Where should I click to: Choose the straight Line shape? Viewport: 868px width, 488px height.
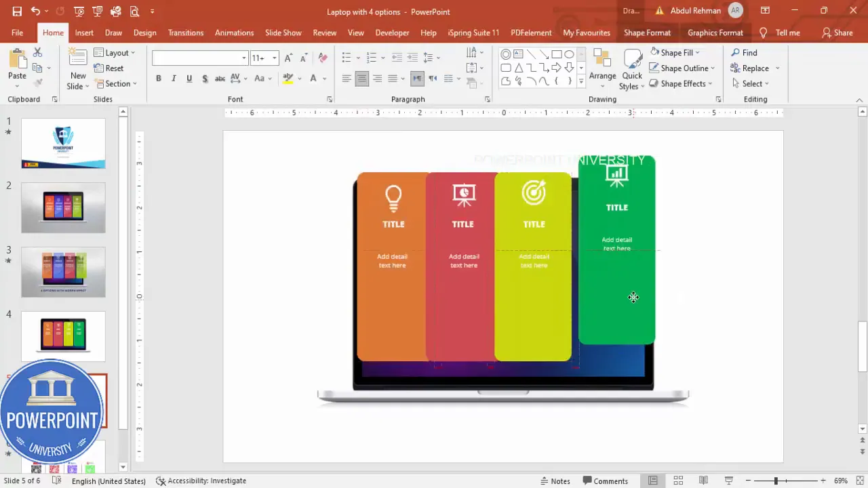[x=531, y=54]
